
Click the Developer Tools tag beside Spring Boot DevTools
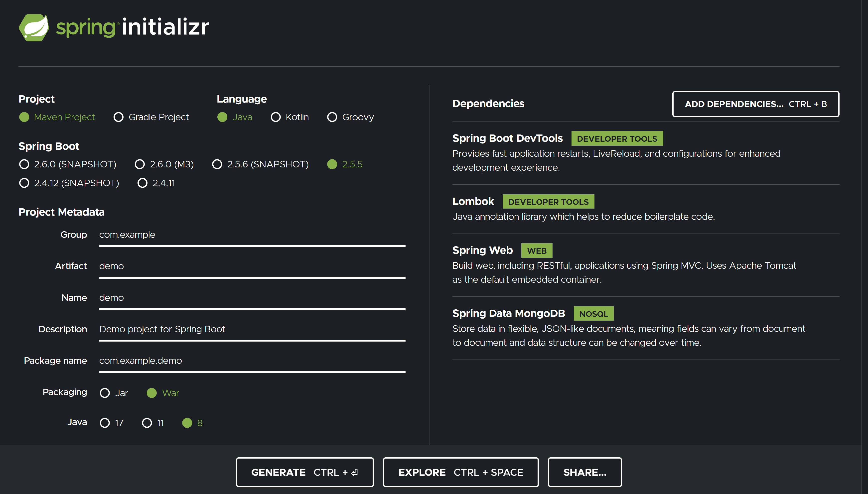617,138
